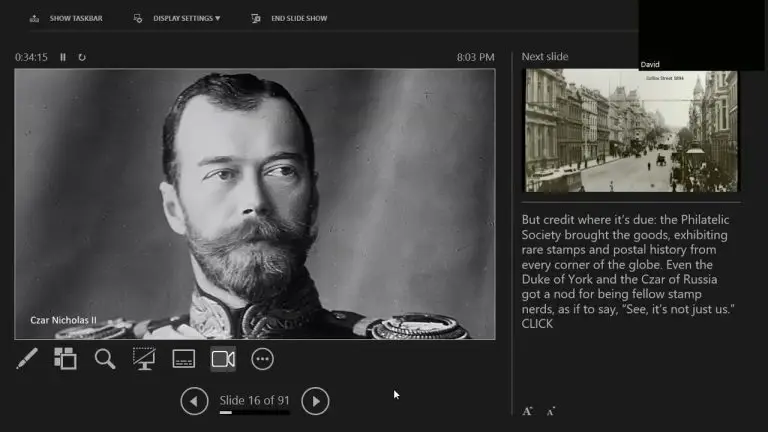Viewport: 768px width, 432px height.
Task: Go to the previous slide arrow
Action: 194,401
